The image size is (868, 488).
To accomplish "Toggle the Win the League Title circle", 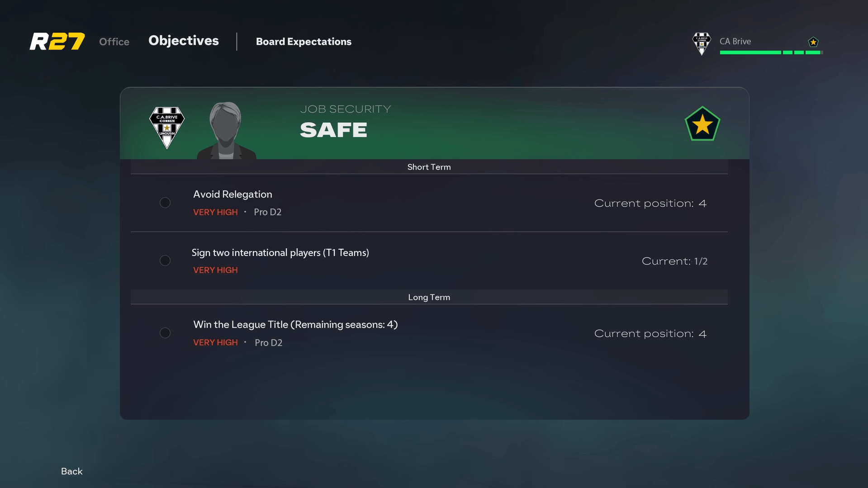I will tap(165, 333).
